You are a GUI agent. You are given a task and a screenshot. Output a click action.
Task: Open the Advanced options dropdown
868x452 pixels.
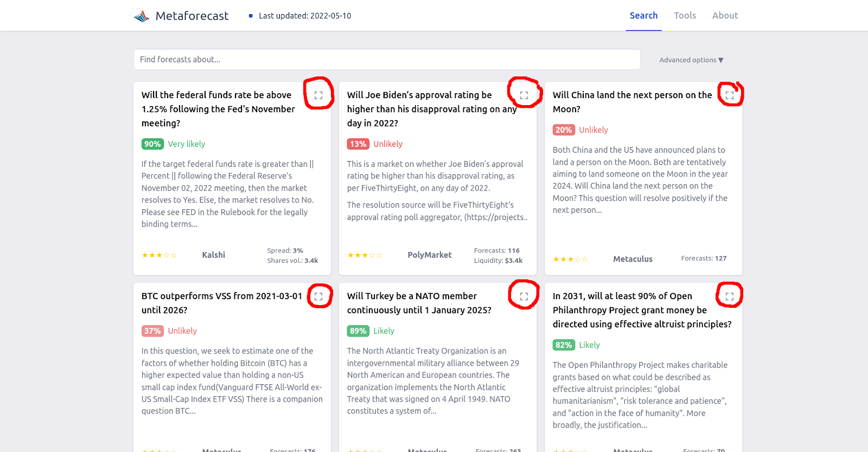[x=691, y=60]
